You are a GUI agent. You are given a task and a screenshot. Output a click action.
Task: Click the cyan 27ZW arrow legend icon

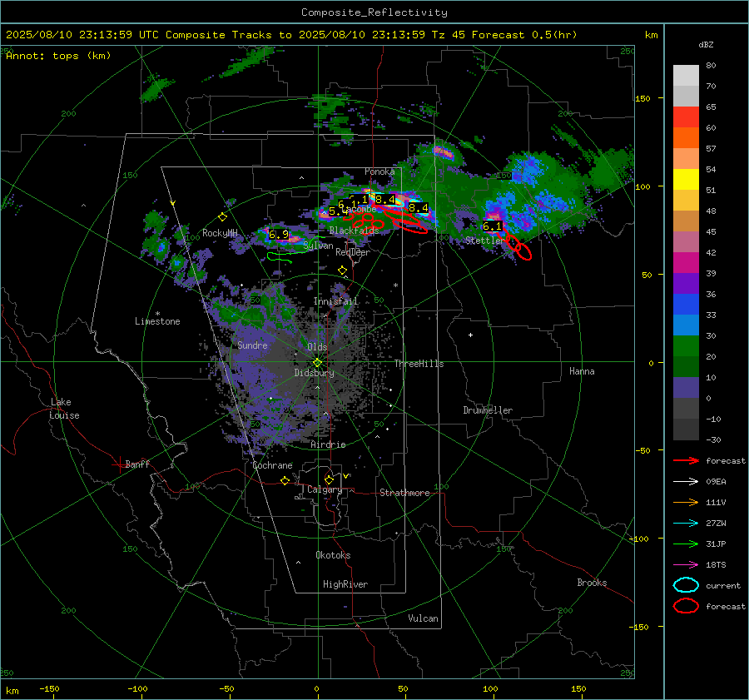point(686,524)
